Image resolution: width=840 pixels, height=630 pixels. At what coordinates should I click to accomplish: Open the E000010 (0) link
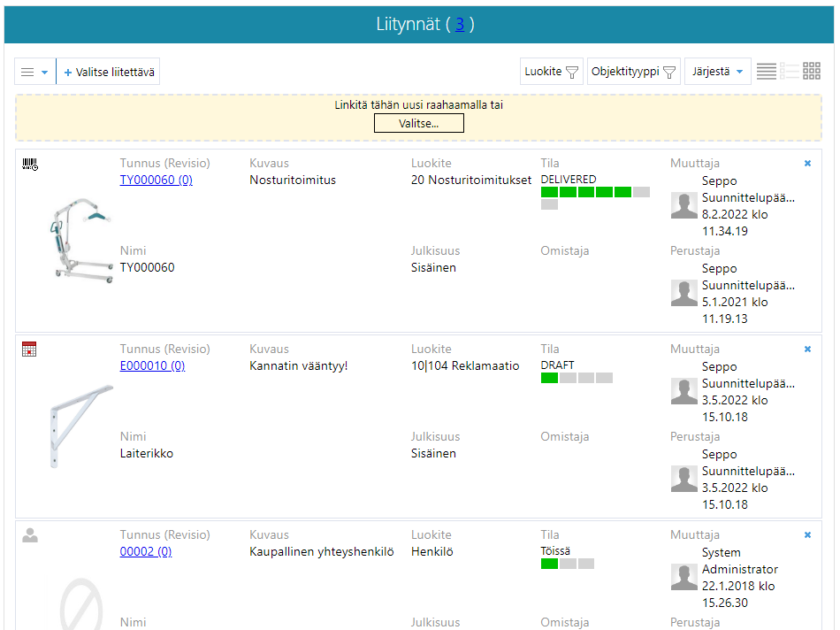click(152, 365)
